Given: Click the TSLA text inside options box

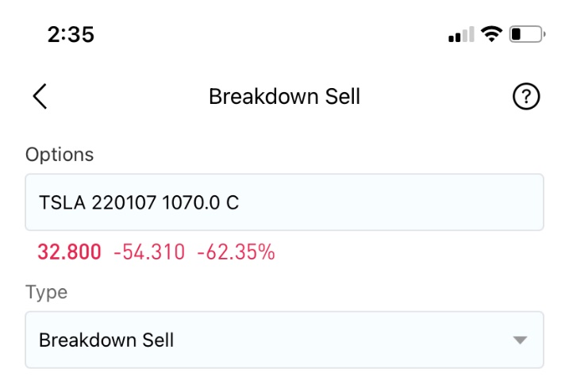Looking at the screenshot, I should coord(62,202).
